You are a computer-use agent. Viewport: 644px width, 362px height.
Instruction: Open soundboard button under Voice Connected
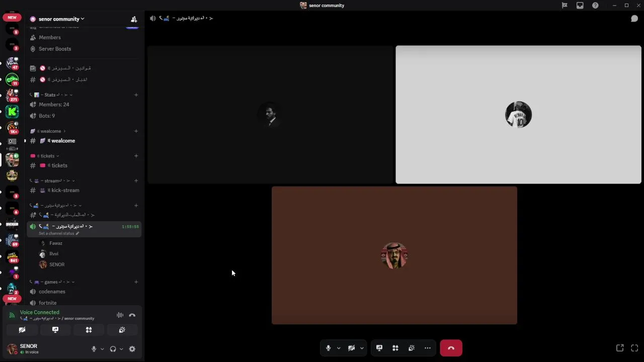tap(122, 330)
